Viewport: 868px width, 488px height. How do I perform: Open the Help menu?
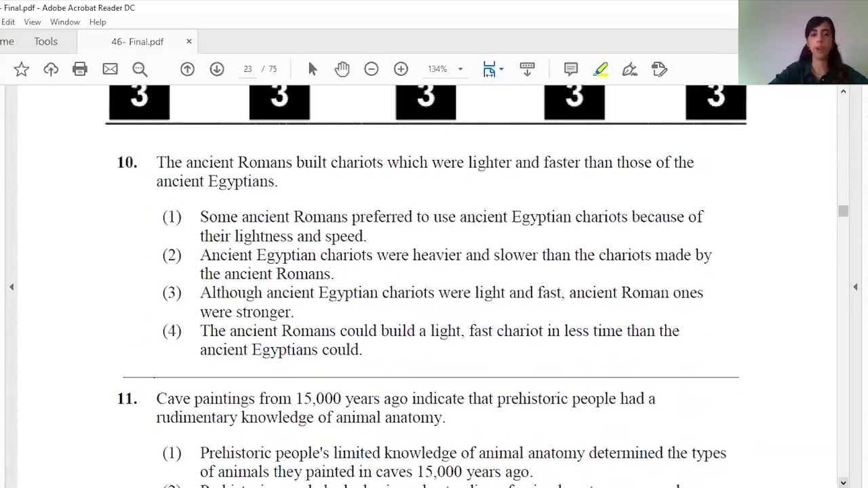pos(98,22)
